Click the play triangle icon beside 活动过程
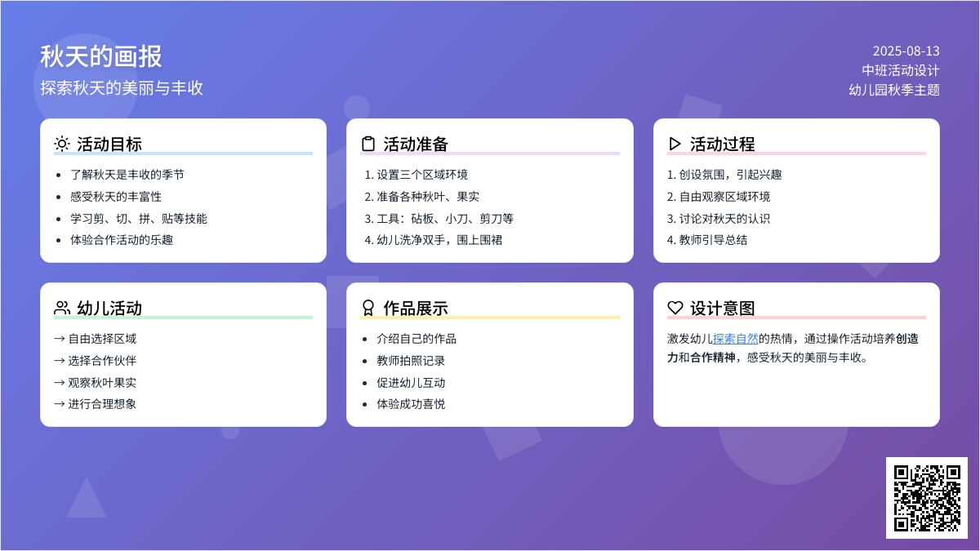980x551 pixels. pos(675,144)
